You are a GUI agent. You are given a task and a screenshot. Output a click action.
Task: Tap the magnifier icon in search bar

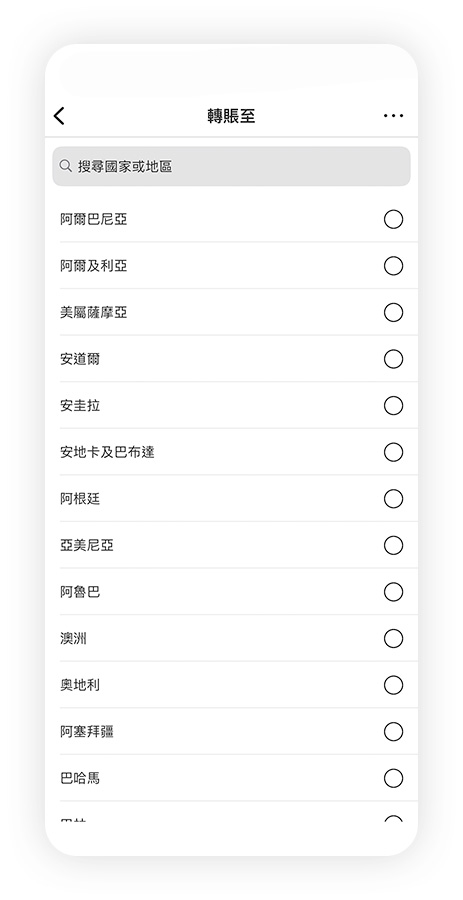tap(66, 166)
